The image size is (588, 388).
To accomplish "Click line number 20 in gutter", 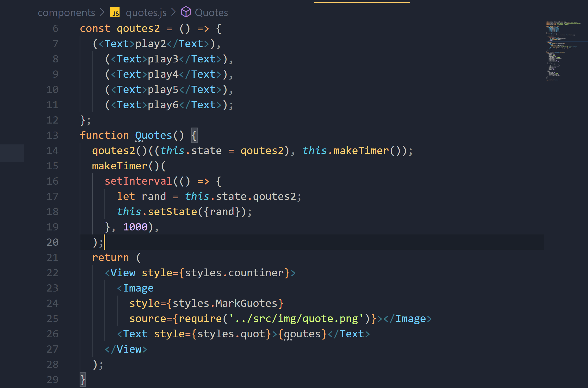I will point(53,242).
